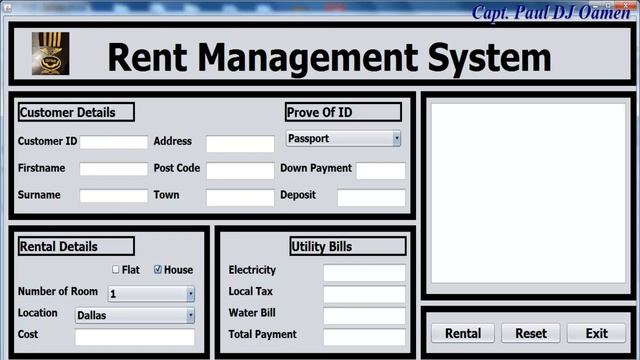Click the Reset button

[531, 333]
